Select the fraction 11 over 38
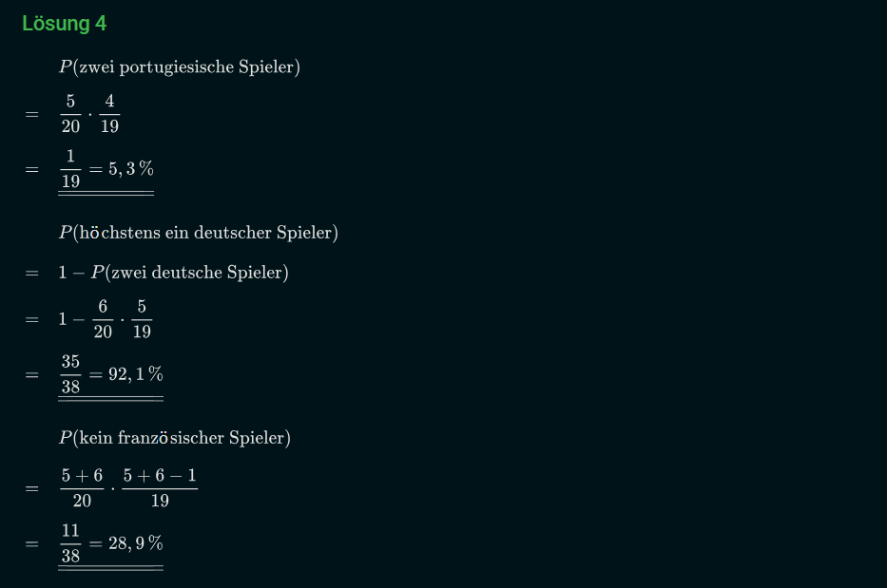887x588 pixels. 70,543
